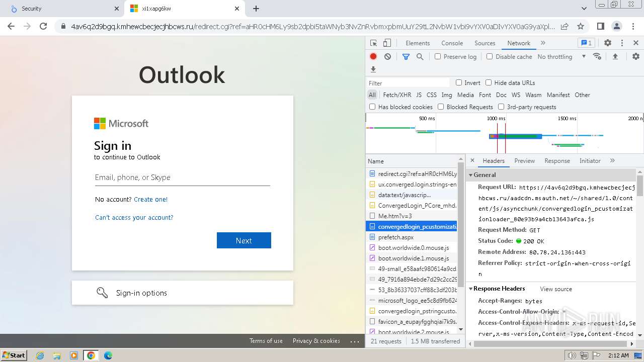Clear the network log
Screen dimensions: 644x362
coord(387,57)
